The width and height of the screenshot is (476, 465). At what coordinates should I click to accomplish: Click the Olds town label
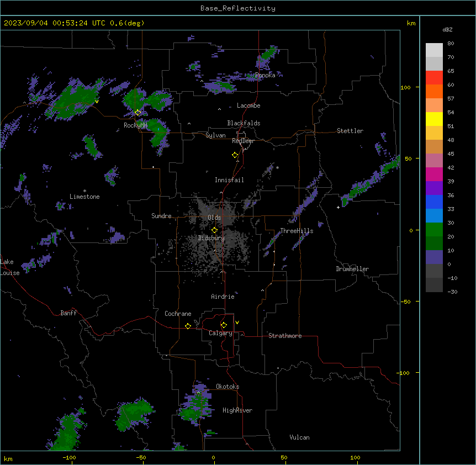(x=214, y=218)
